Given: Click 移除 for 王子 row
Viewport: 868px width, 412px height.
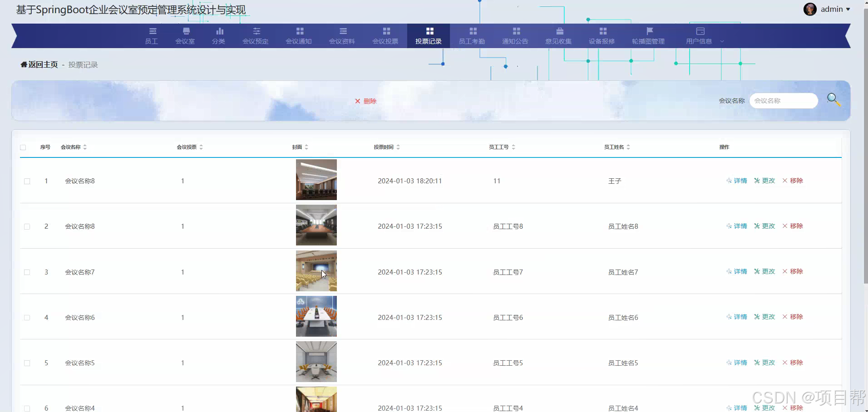Looking at the screenshot, I should 793,181.
